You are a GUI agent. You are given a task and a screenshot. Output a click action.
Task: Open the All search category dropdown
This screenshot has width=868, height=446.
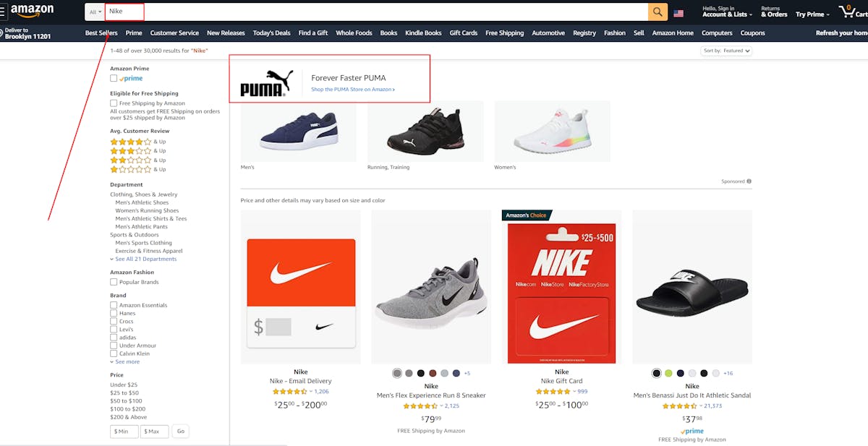pos(95,12)
